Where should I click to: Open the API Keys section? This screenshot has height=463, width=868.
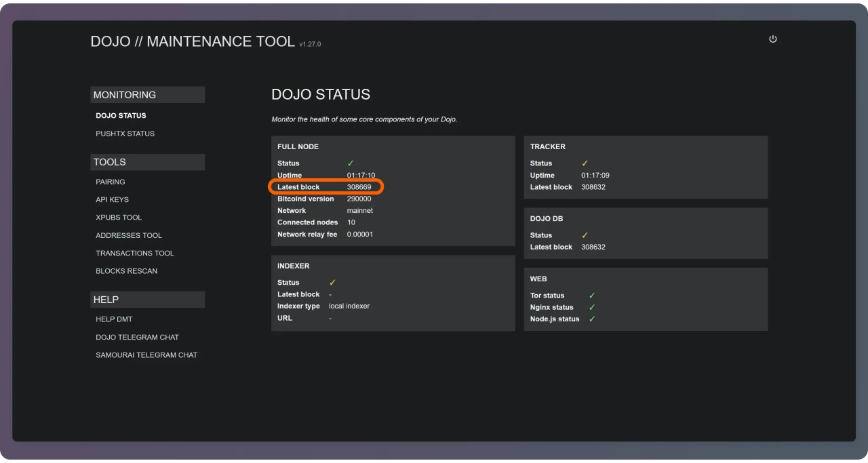pos(112,199)
